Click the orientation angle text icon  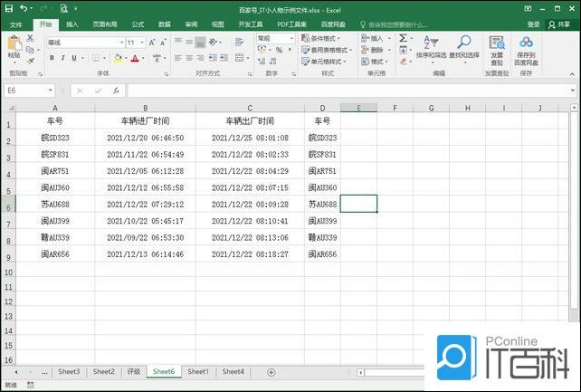[213, 42]
